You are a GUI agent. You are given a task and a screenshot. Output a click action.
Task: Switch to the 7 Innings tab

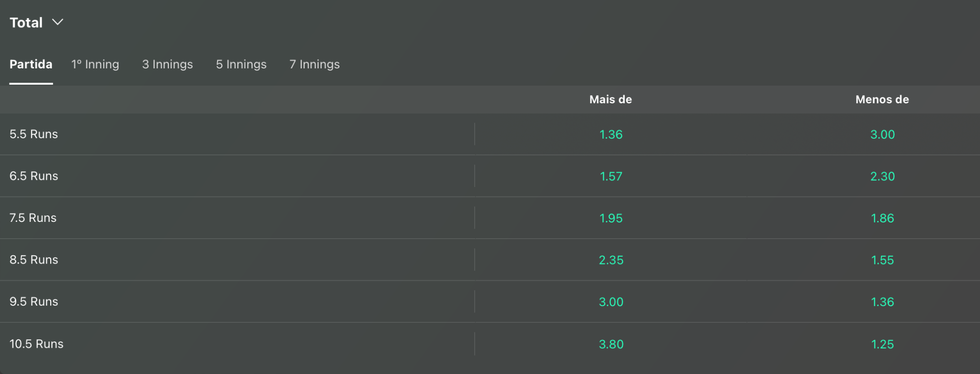tap(315, 64)
